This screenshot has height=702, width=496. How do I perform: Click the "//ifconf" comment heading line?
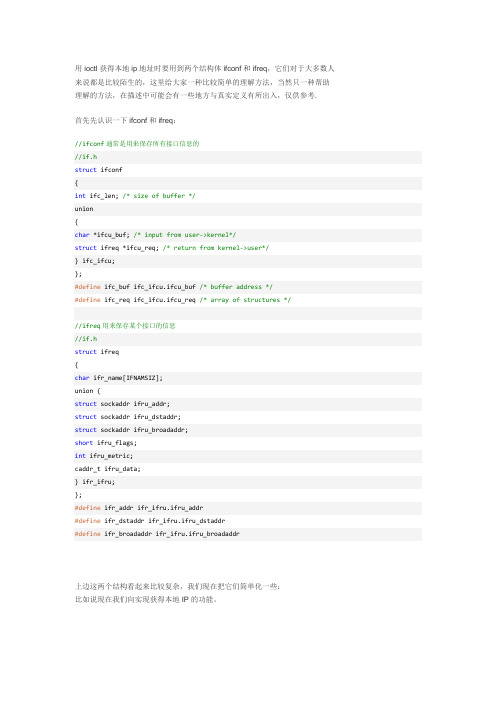(x=137, y=144)
